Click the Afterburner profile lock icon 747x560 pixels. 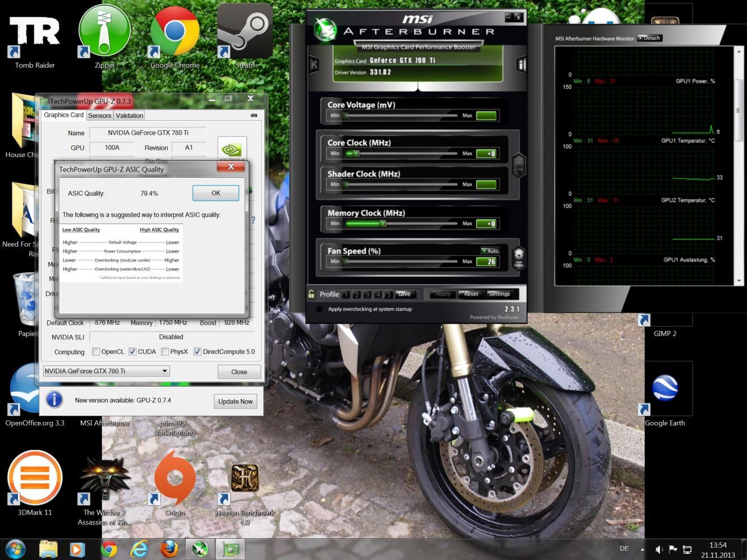[311, 294]
